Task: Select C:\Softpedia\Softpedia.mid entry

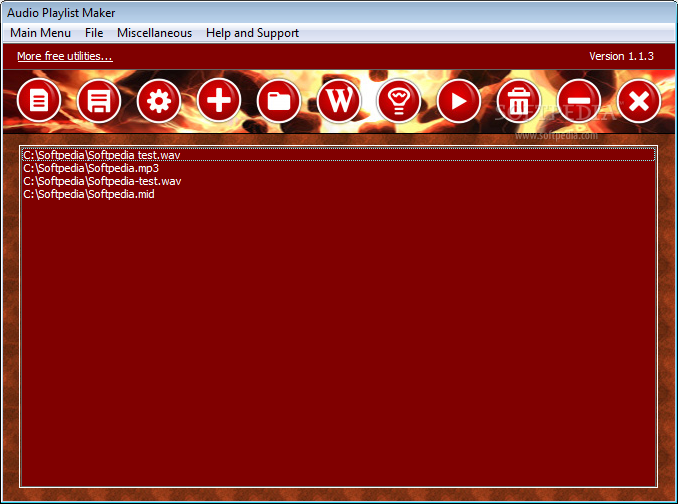Action: pos(339,194)
